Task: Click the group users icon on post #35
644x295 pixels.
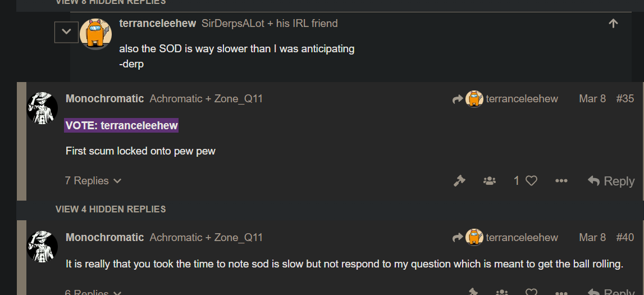Action: click(x=490, y=181)
